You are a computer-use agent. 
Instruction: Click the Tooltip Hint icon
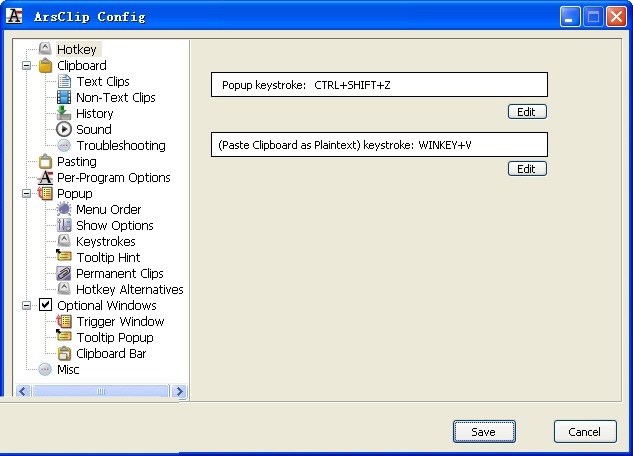pyautogui.click(x=64, y=256)
